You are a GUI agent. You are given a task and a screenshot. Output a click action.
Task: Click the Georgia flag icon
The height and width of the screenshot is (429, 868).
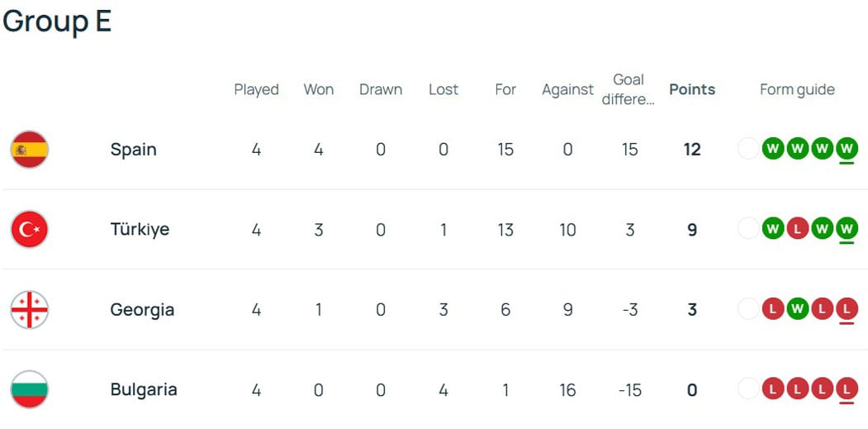(30, 310)
